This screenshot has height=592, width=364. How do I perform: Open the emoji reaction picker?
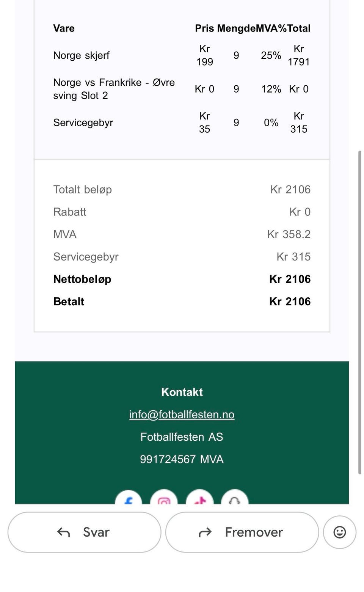[x=340, y=532]
